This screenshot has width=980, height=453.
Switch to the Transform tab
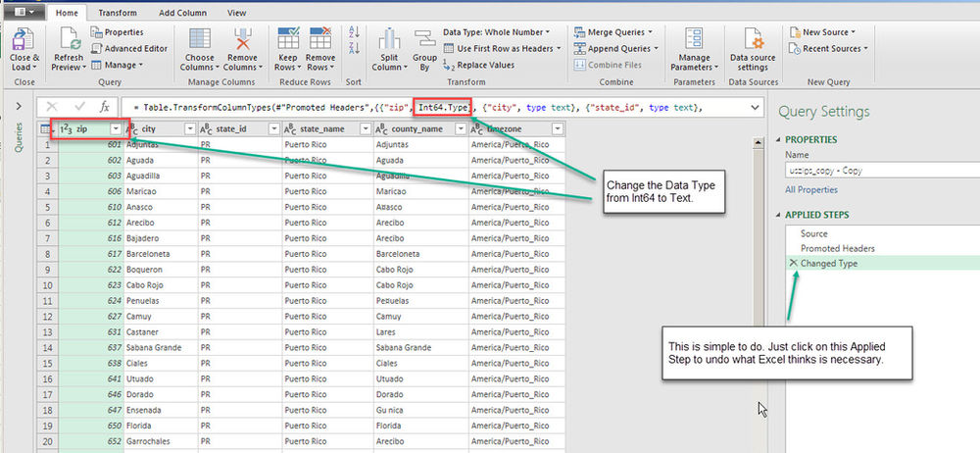[118, 12]
